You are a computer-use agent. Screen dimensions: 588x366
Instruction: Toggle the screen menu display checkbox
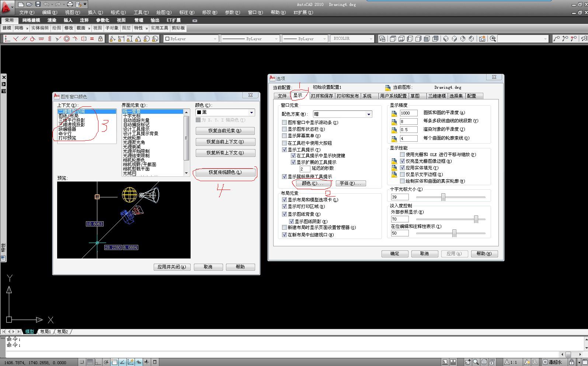click(284, 136)
